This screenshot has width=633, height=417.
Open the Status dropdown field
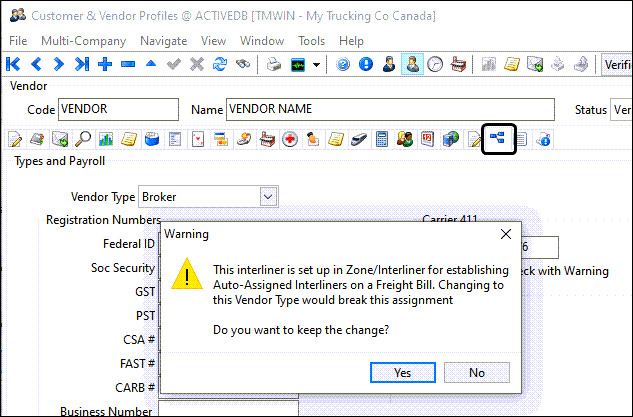click(x=620, y=109)
